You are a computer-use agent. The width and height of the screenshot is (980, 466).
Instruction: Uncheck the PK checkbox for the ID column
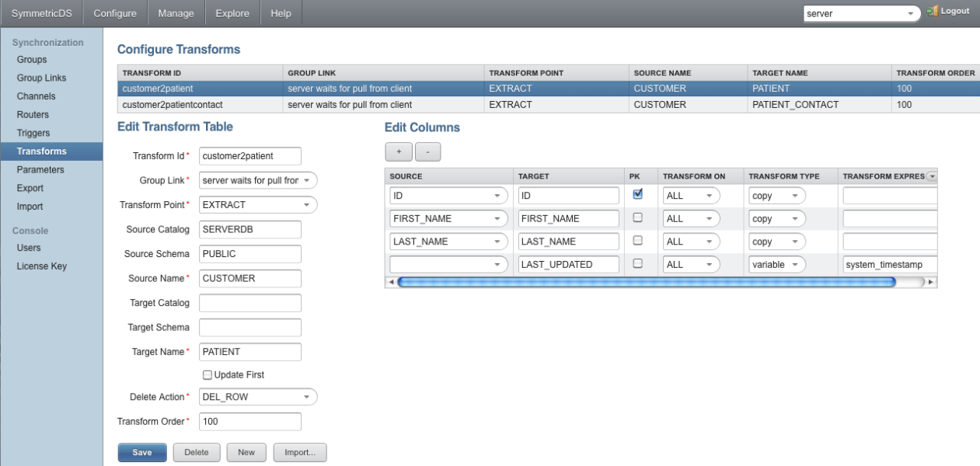click(637, 195)
